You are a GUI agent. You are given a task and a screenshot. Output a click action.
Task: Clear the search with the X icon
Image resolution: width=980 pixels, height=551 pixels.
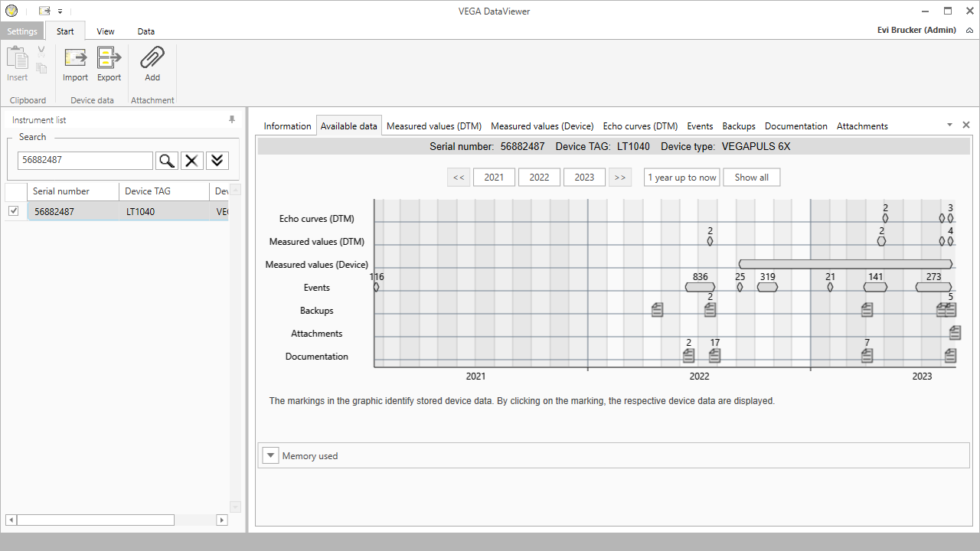coord(192,160)
